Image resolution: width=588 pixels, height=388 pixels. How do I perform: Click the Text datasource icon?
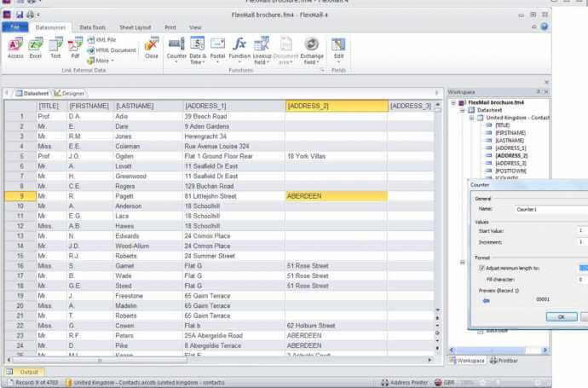coord(55,47)
